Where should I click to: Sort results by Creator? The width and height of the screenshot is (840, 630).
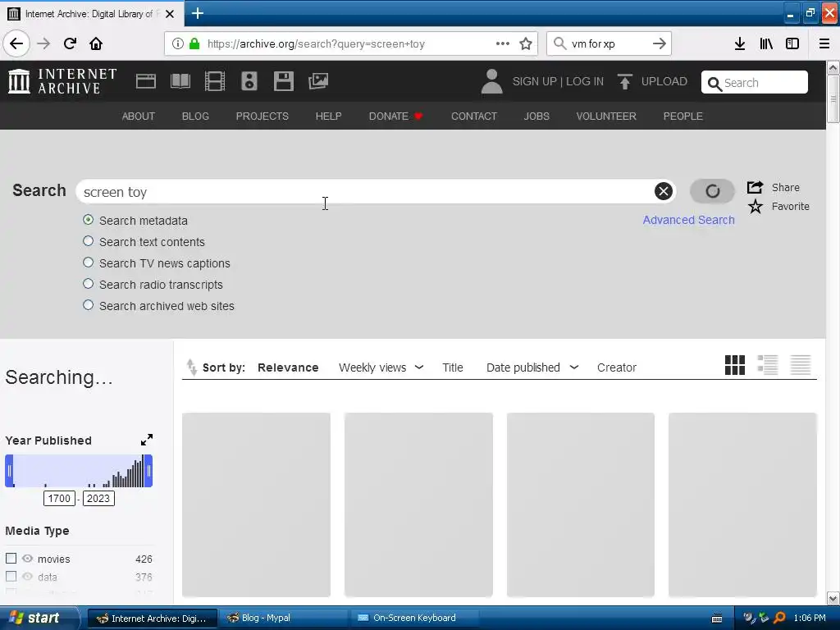coord(617,367)
